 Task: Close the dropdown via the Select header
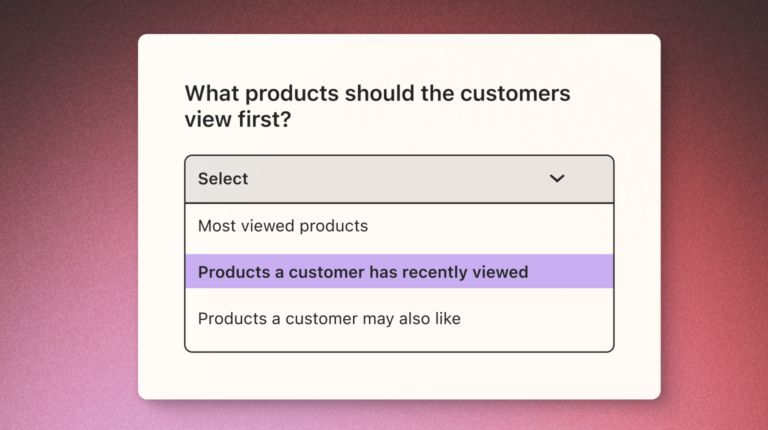point(399,179)
